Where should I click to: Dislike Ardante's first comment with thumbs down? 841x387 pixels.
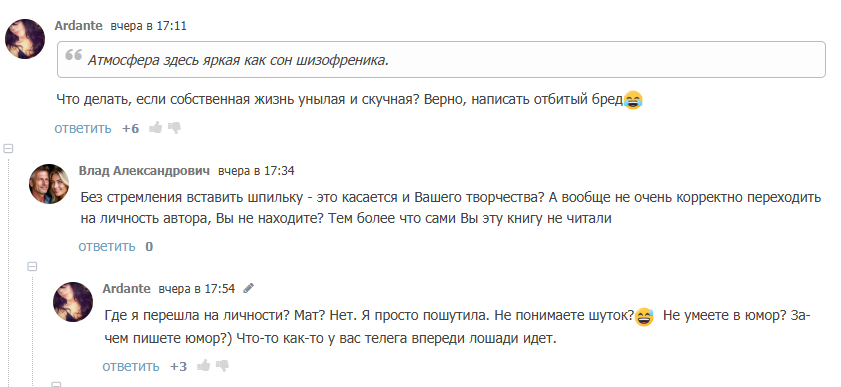174,128
